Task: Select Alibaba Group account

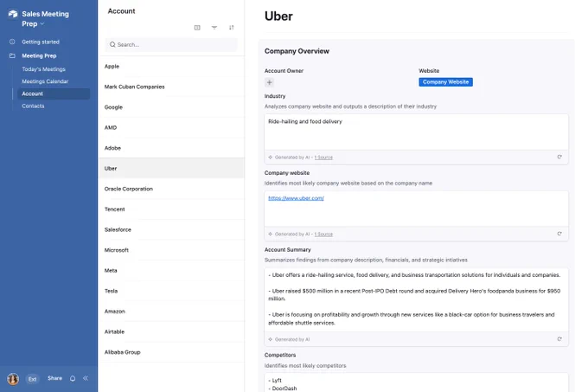Action: coord(171,352)
